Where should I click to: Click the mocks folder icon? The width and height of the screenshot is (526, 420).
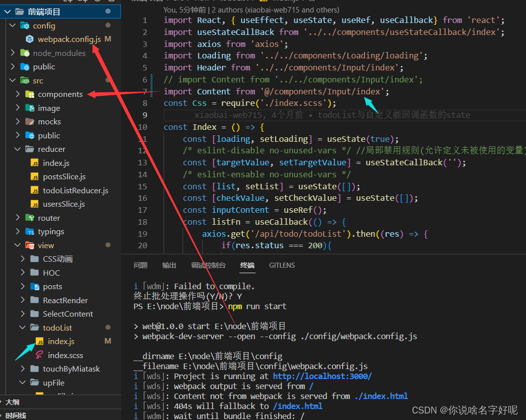[x=30, y=121]
